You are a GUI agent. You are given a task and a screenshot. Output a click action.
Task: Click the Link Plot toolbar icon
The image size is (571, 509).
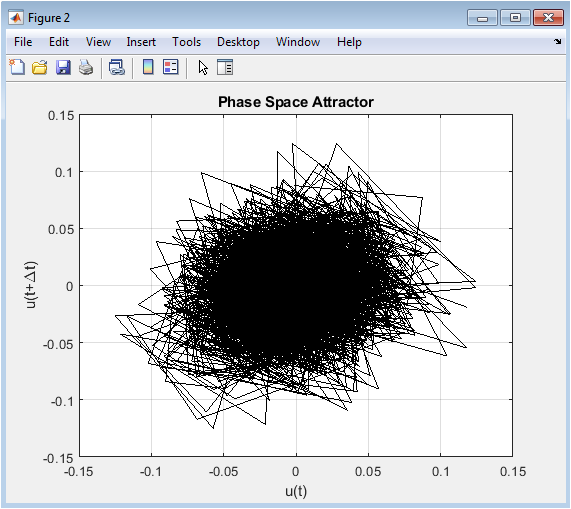pyautogui.click(x=117, y=67)
